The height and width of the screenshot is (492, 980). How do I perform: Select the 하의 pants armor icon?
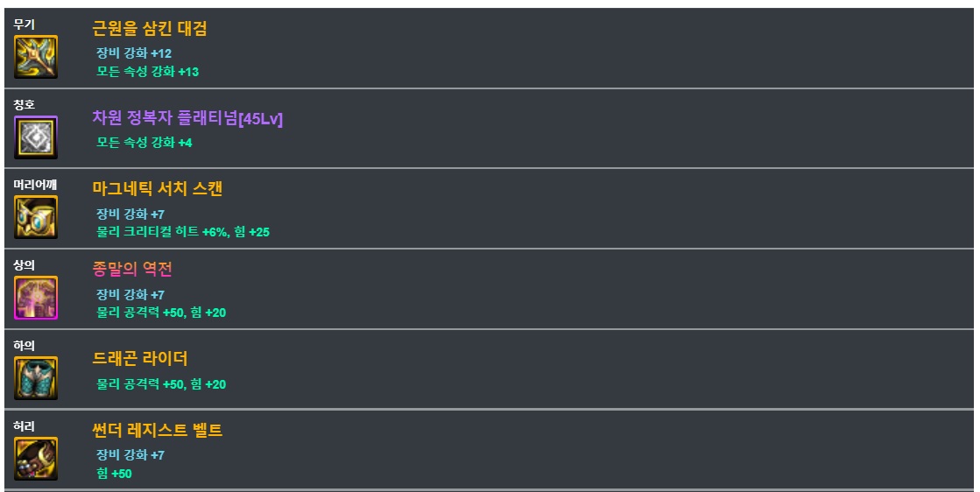[36, 377]
